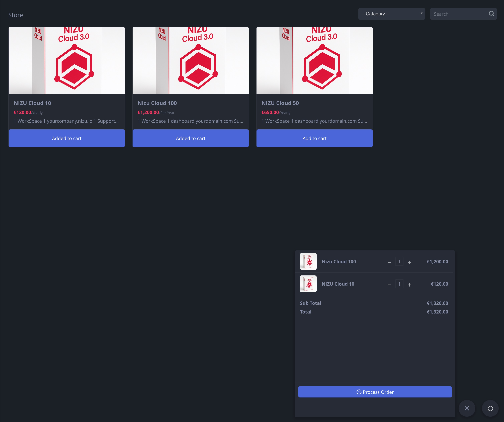Screen dimensions: 504x422
Task: Decrease Nizu Cloud 100 quantity with minus
Action: pos(389,262)
